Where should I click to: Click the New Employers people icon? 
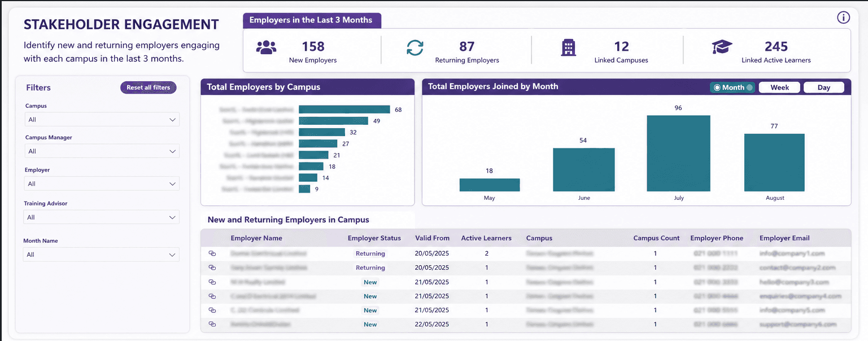pyautogui.click(x=267, y=47)
